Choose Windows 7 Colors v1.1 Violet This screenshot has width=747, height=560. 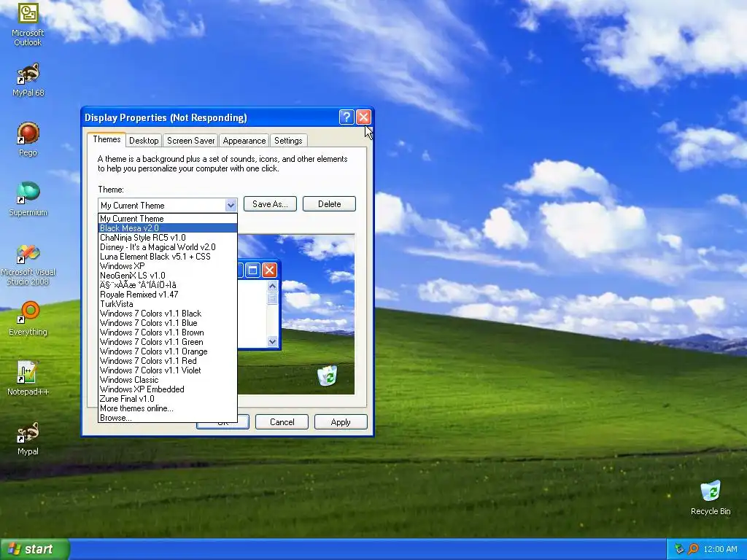click(168, 370)
